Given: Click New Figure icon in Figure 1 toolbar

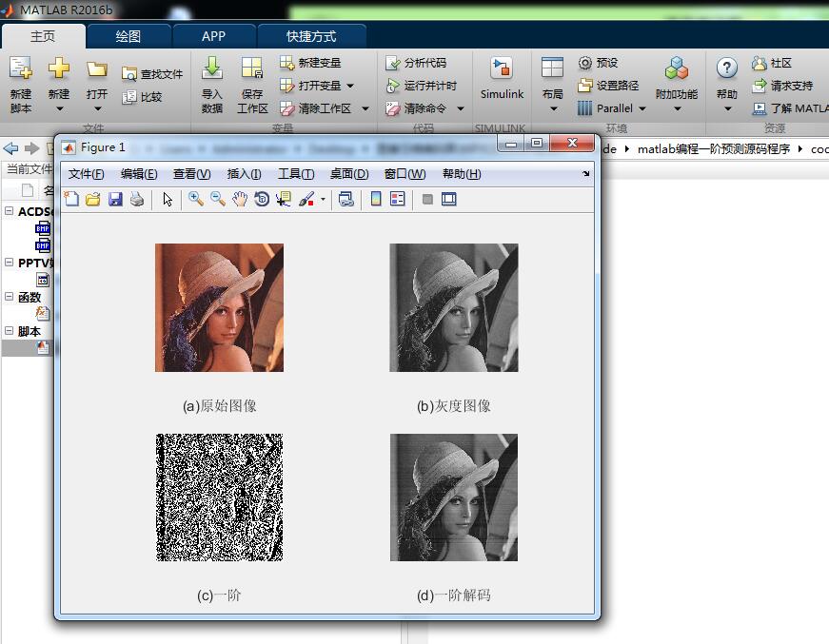Looking at the screenshot, I should [71, 199].
